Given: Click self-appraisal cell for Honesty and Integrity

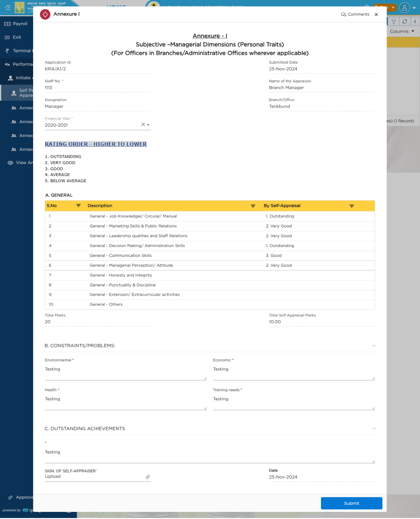Looking at the screenshot, I should [x=318, y=275].
